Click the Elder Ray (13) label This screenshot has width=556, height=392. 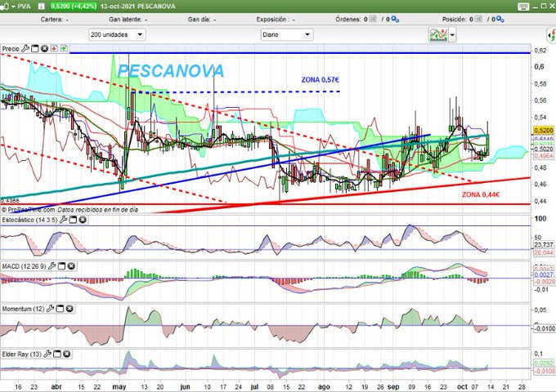click(21, 354)
